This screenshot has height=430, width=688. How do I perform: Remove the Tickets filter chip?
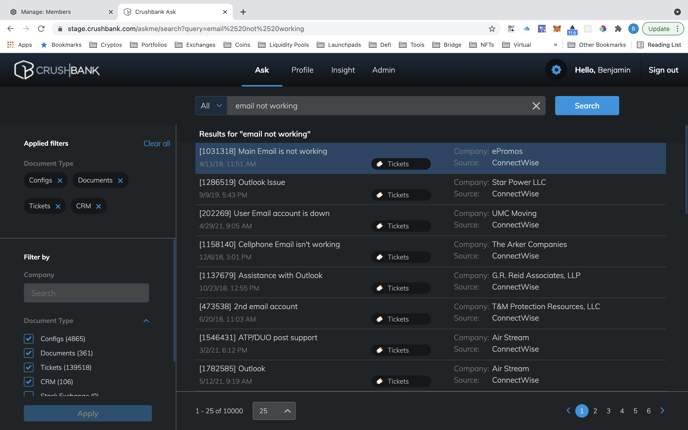point(58,206)
